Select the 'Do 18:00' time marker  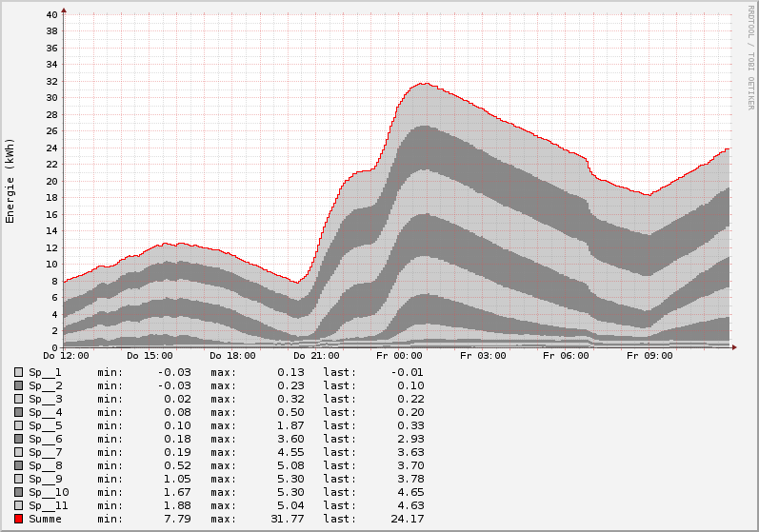click(230, 356)
